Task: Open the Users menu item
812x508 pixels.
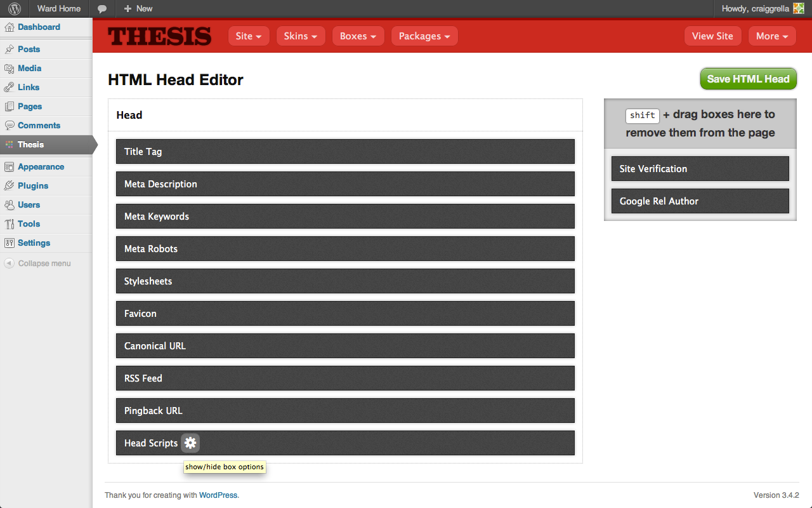Action: click(29, 205)
